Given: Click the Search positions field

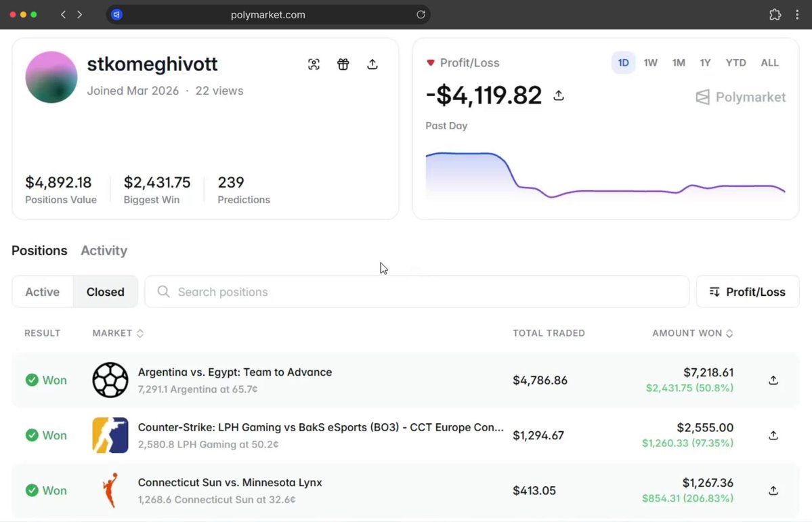Looking at the screenshot, I should point(417,292).
